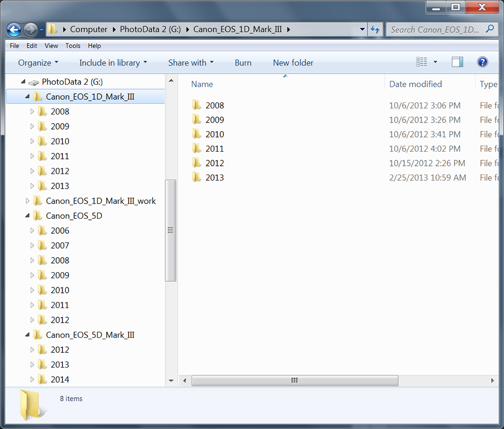
Task: Select the Canon_EOS_5D folder in tree
Action: pos(74,216)
